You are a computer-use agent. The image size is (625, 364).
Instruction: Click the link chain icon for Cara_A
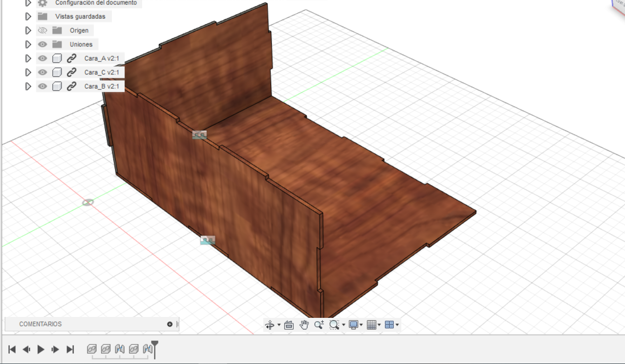71,58
